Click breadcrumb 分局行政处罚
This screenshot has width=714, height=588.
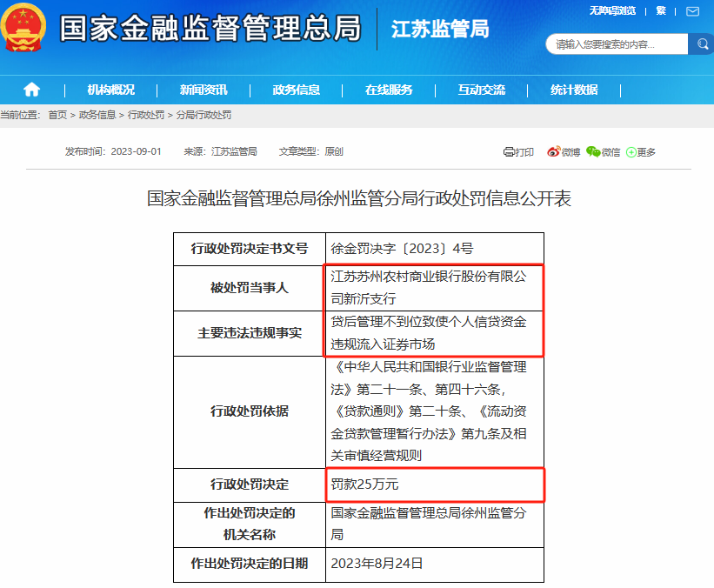204,115
